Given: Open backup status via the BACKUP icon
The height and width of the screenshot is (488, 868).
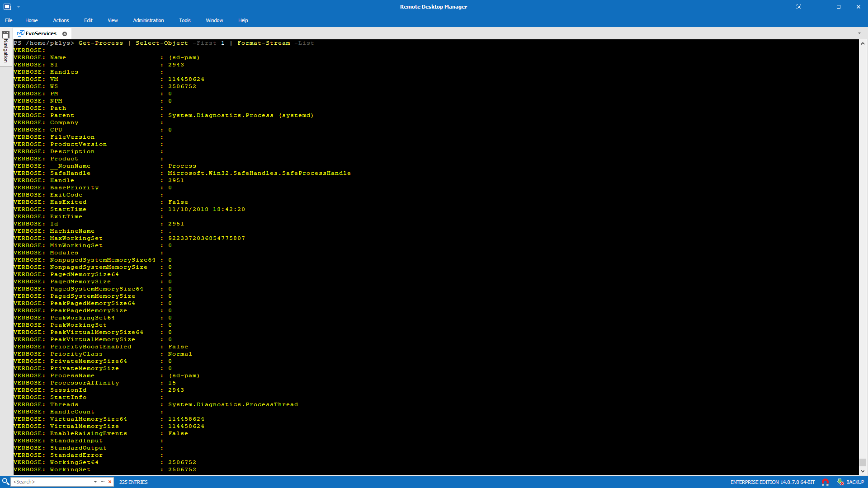Looking at the screenshot, I should pos(841,482).
